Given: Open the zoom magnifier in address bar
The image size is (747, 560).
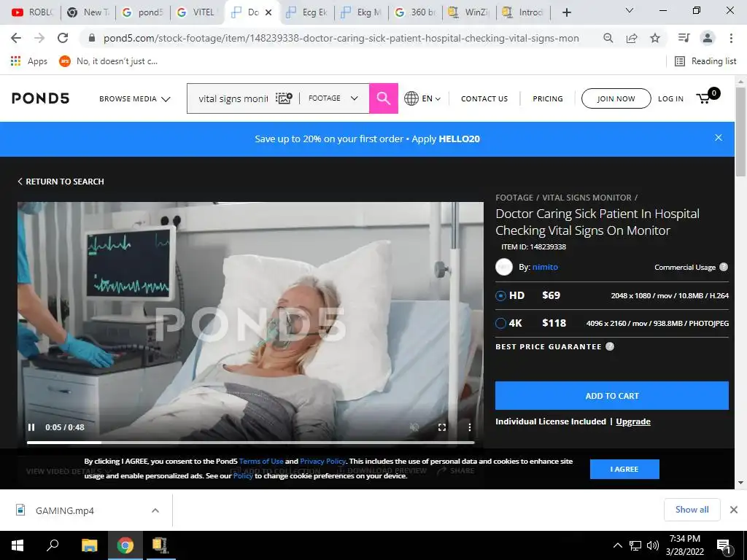Looking at the screenshot, I should tap(608, 38).
